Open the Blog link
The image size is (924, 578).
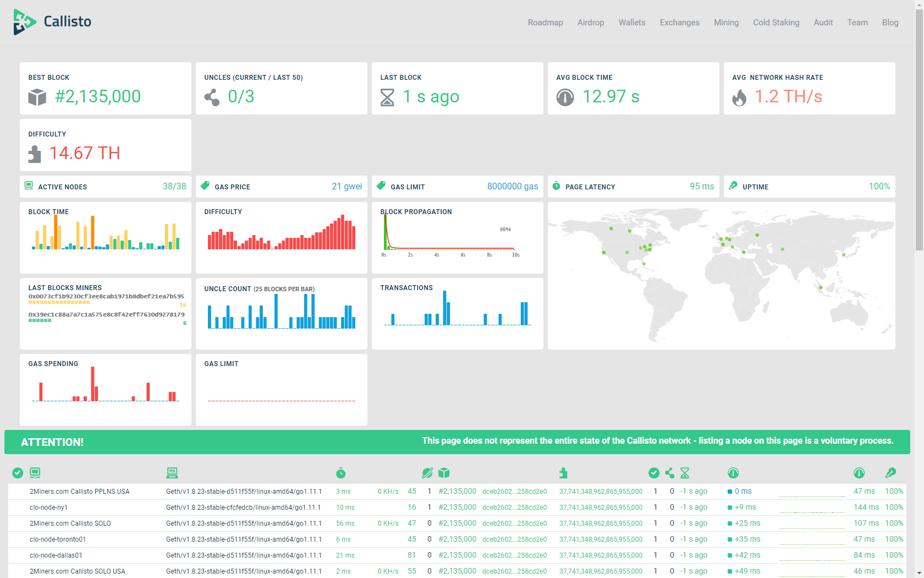click(x=890, y=23)
